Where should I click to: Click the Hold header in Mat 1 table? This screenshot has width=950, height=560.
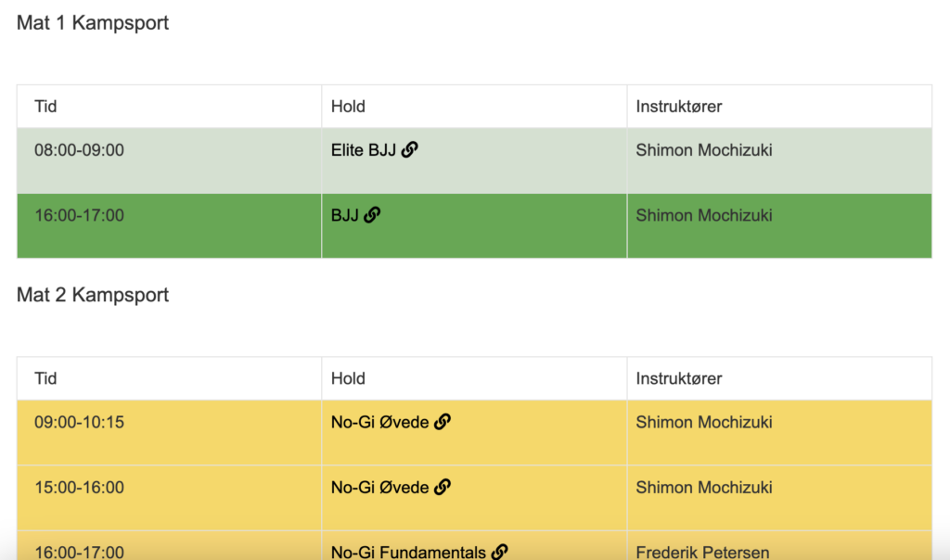point(348,107)
